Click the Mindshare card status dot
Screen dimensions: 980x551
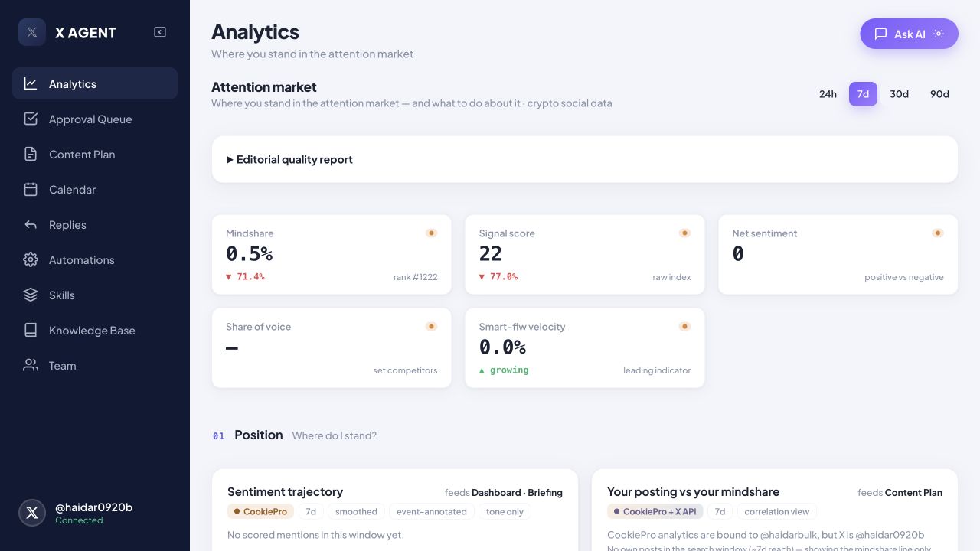point(431,233)
